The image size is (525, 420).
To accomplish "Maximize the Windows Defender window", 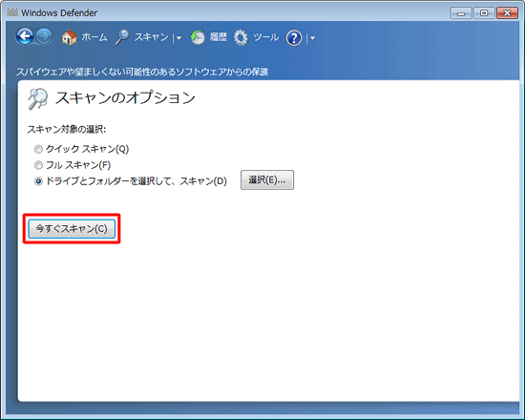I will (484, 13).
